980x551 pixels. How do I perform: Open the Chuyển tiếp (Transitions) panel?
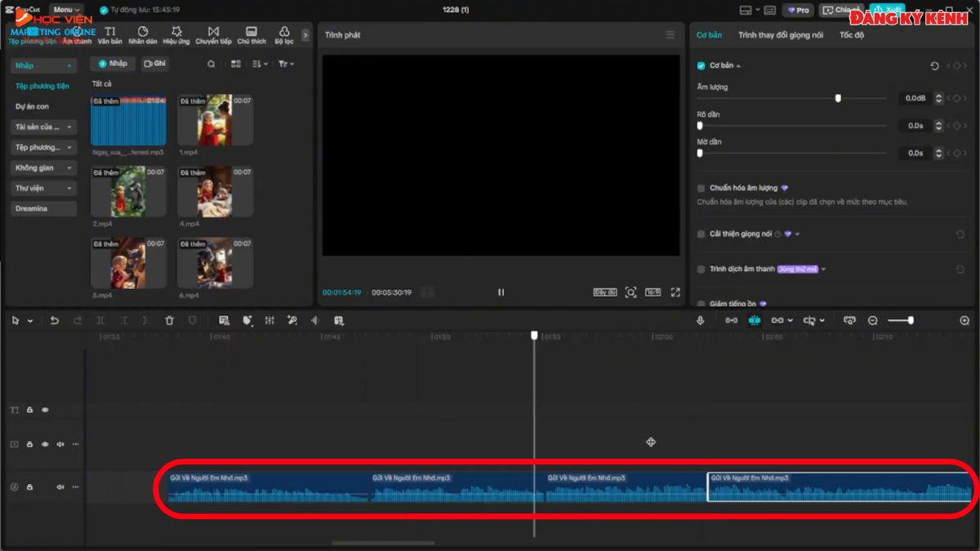(213, 34)
